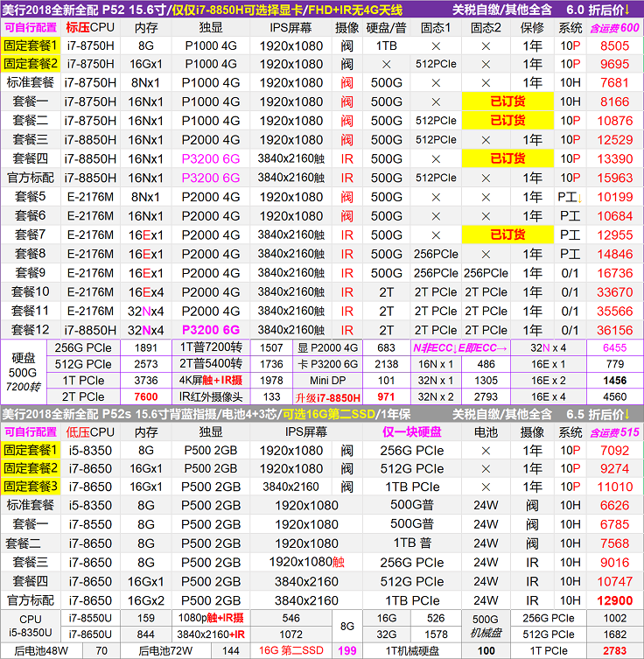Viewport: 644px width, 659px height.
Task: Click the i5-8350U CPU cell
Action: tap(31, 631)
